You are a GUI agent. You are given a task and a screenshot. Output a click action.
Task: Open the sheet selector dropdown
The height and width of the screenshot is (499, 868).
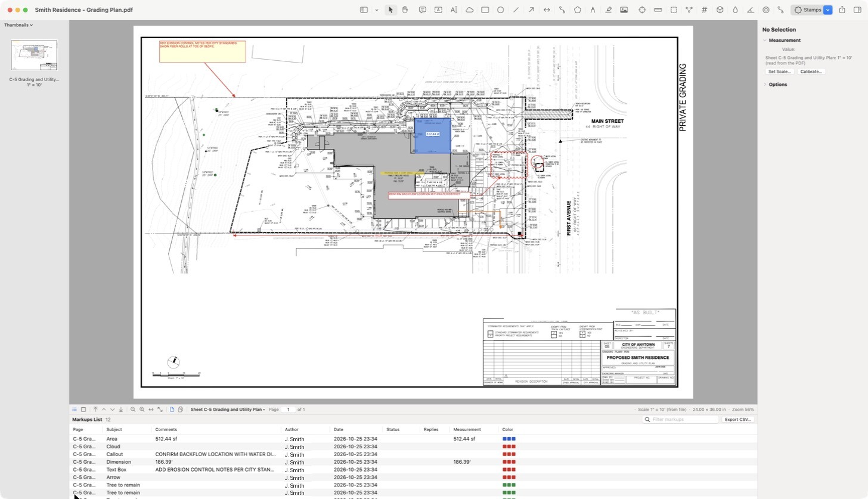[x=228, y=410]
